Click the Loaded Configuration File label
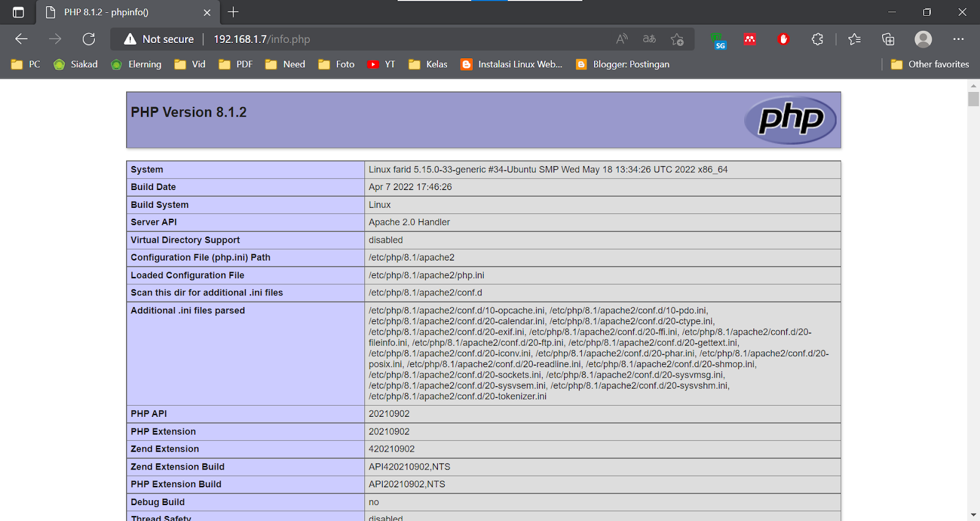980x521 pixels. click(187, 275)
